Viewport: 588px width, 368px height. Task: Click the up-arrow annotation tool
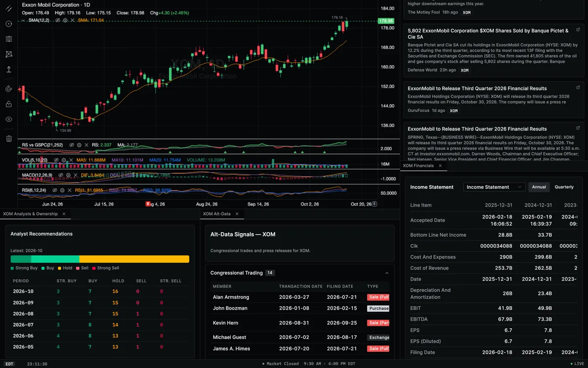click(x=9, y=70)
